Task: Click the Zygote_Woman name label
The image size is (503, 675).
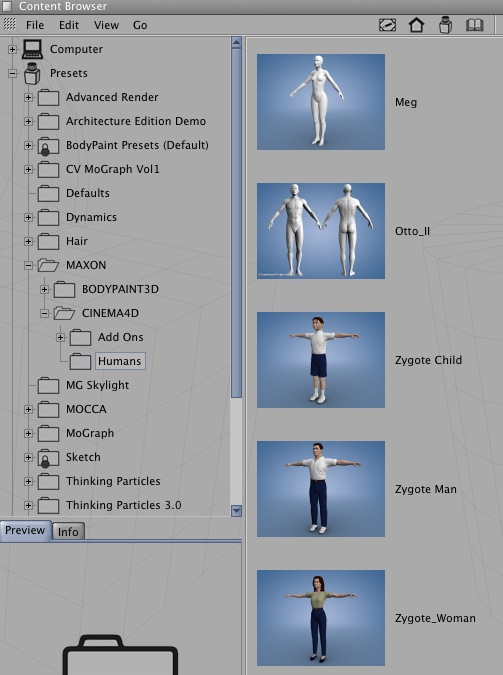Action: click(435, 619)
